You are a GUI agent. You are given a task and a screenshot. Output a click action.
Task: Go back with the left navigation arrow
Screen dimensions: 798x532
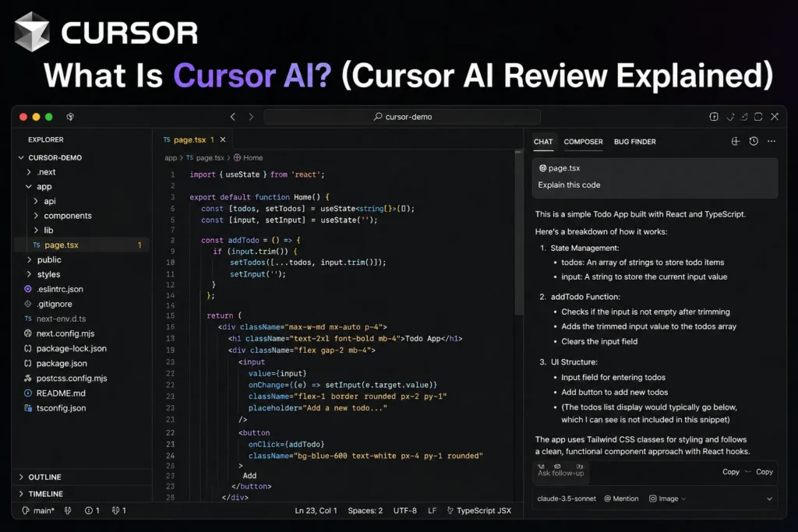(x=232, y=117)
